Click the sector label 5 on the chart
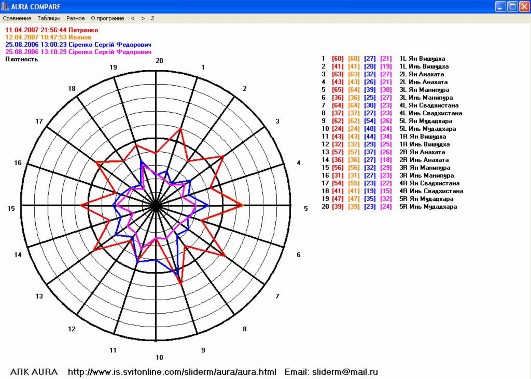 coord(306,209)
